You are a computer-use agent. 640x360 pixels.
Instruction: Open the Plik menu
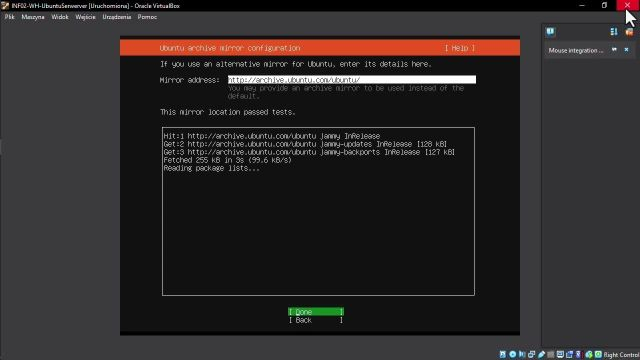click(x=9, y=17)
